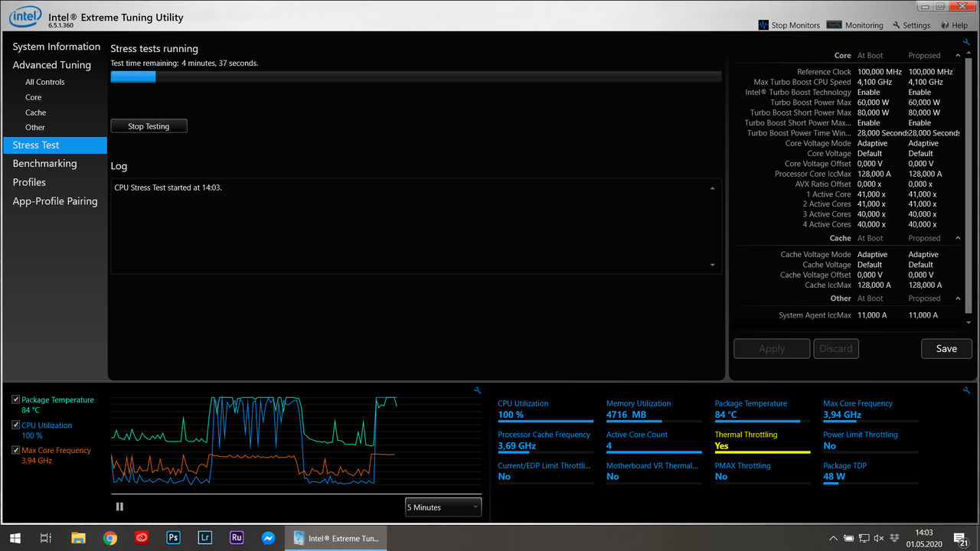The image size is (980, 551).
Task: Open the 5 Minutes time range dropdown
Action: [443, 507]
